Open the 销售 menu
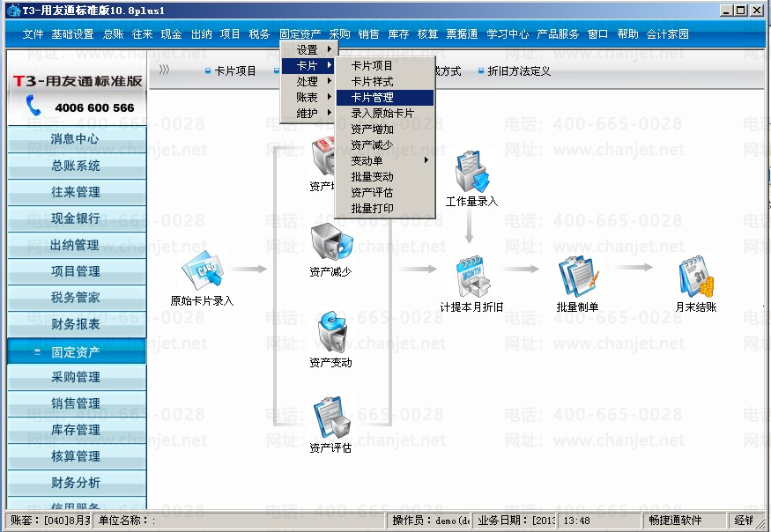The image size is (771, 532). click(x=368, y=34)
